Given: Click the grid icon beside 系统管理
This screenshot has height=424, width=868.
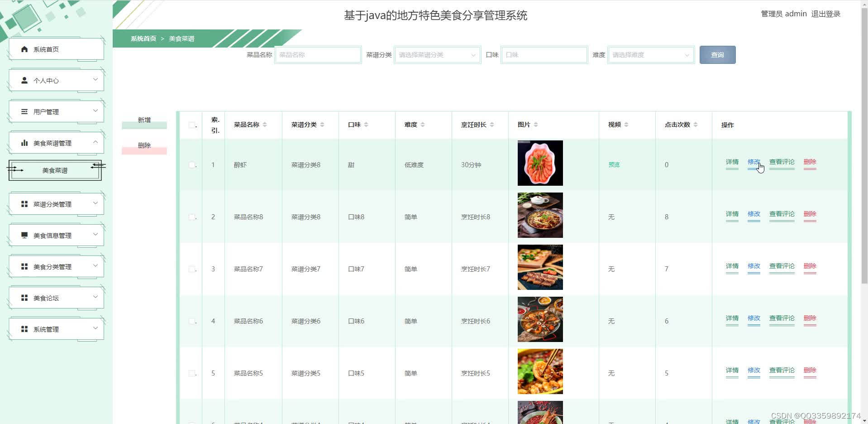Looking at the screenshot, I should [x=24, y=329].
